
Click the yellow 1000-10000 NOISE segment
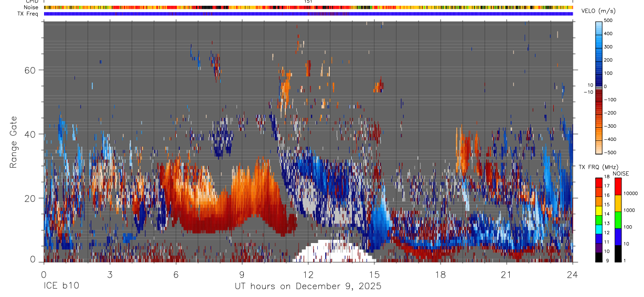pyautogui.click(x=618, y=203)
